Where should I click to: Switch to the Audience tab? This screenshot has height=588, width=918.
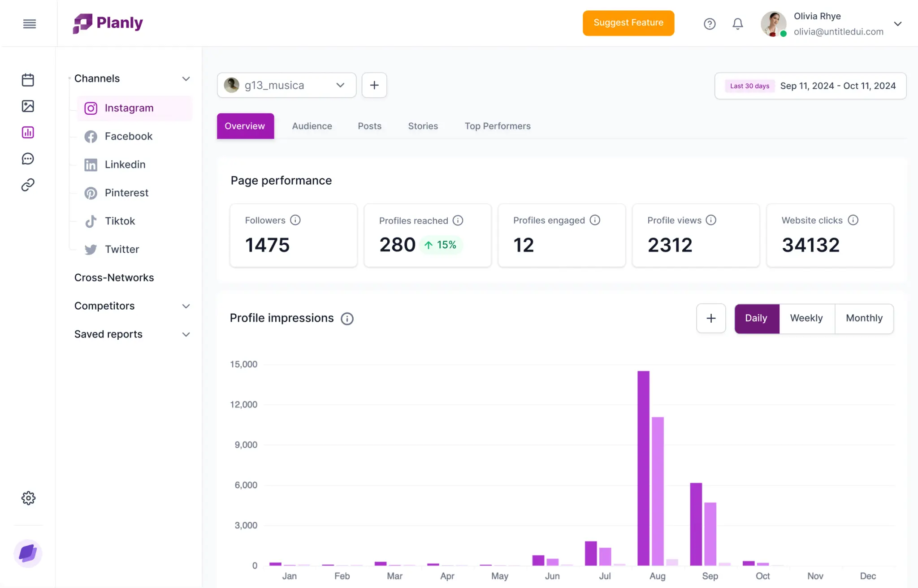[312, 126]
